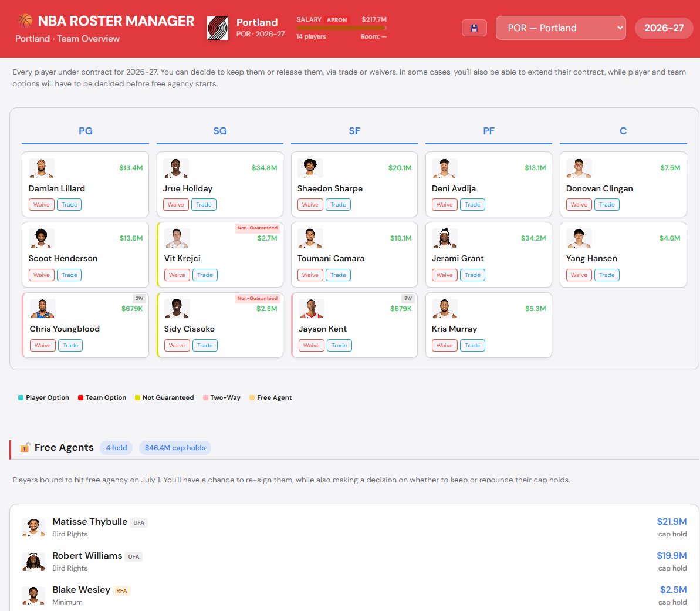The height and width of the screenshot is (611, 700).
Task: Click Sidy Cissoko's player headshot
Action: (177, 309)
